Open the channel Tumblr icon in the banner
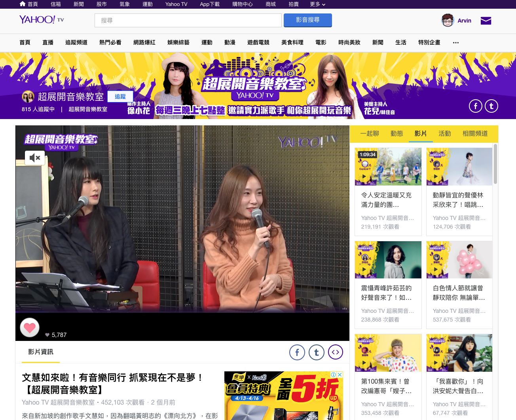Image resolution: width=516 pixels, height=420 pixels. point(491,106)
